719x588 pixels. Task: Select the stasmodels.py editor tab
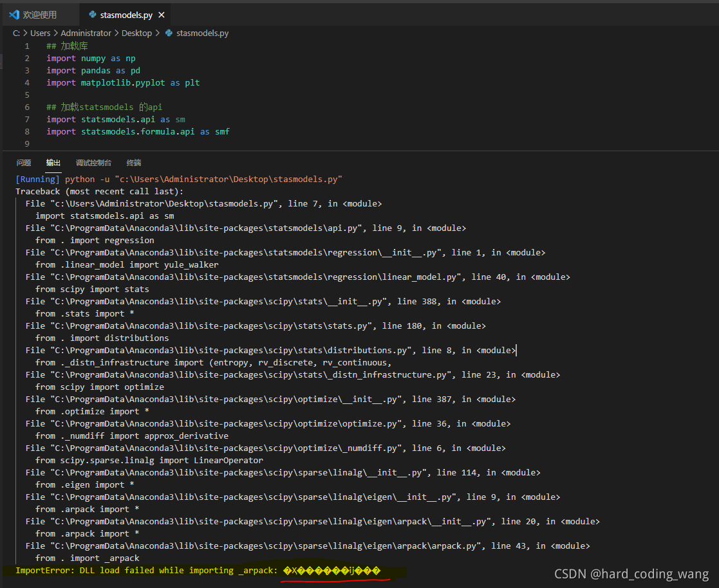[x=126, y=15]
